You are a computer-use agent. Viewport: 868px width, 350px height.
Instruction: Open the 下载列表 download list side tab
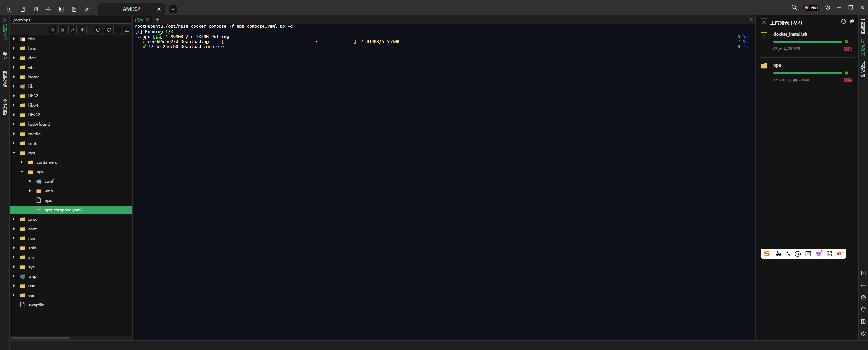863,69
